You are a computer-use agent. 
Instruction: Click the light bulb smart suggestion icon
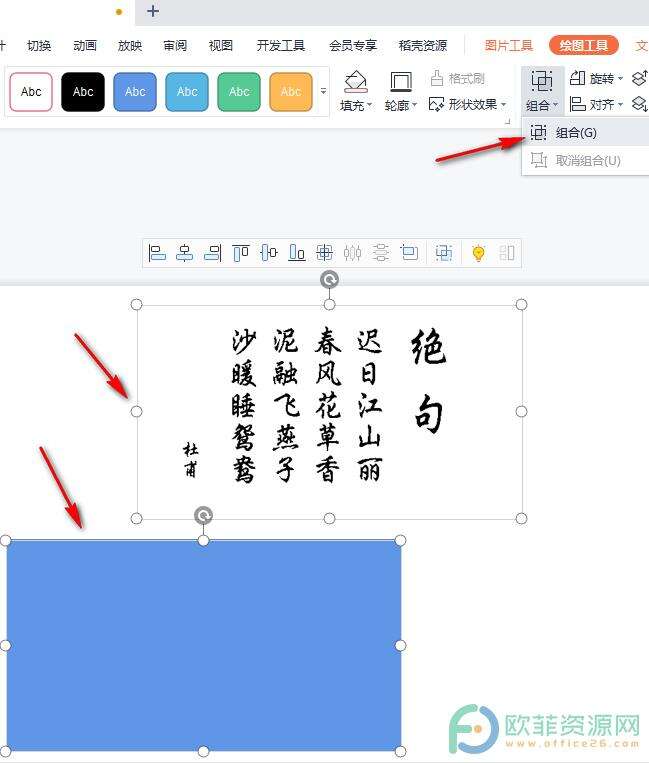(478, 253)
